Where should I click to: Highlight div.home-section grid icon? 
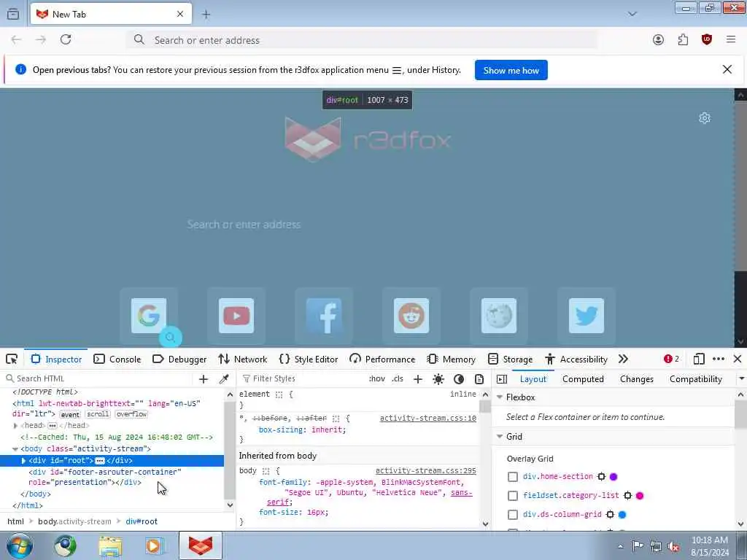click(601, 477)
